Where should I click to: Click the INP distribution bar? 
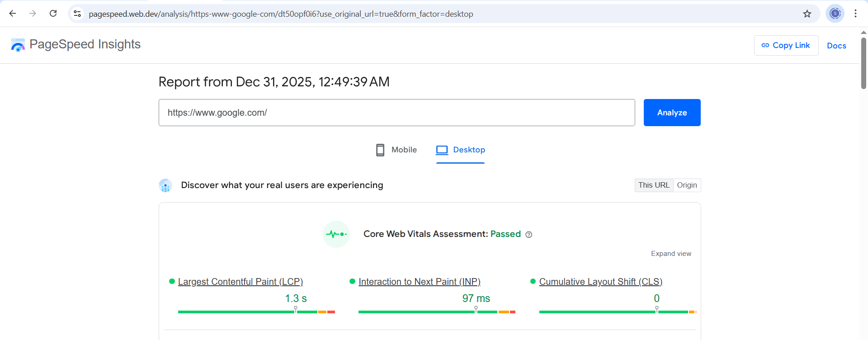[437, 312]
